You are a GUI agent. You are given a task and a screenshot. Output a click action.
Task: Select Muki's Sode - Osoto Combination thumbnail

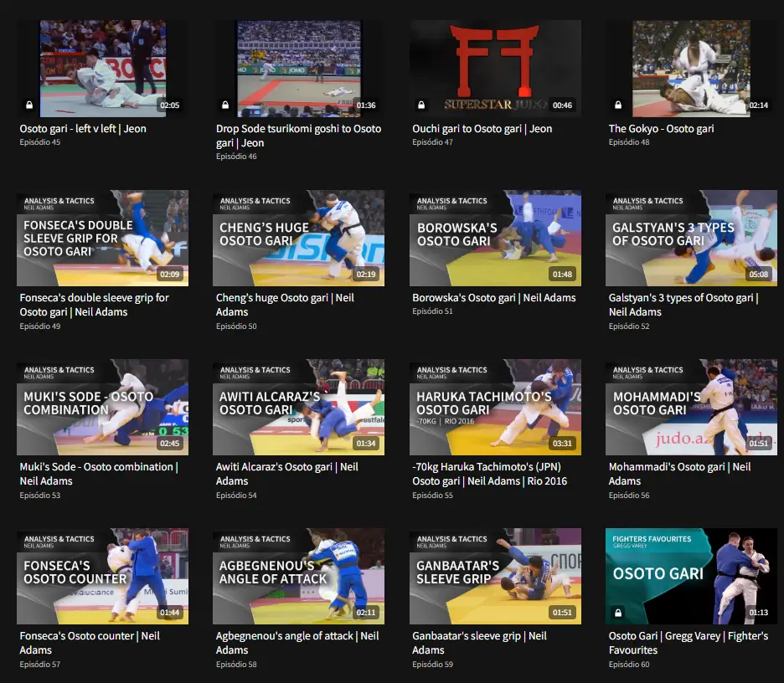click(x=102, y=407)
